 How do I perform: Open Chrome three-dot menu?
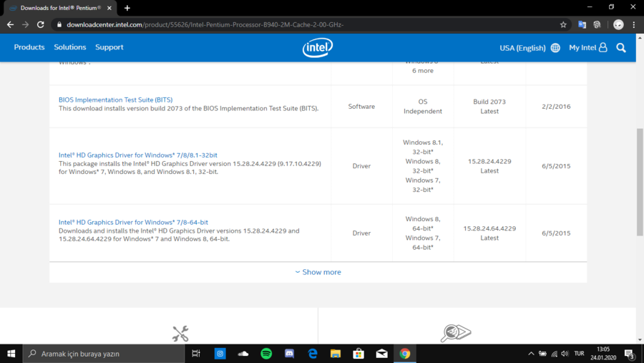(x=634, y=24)
